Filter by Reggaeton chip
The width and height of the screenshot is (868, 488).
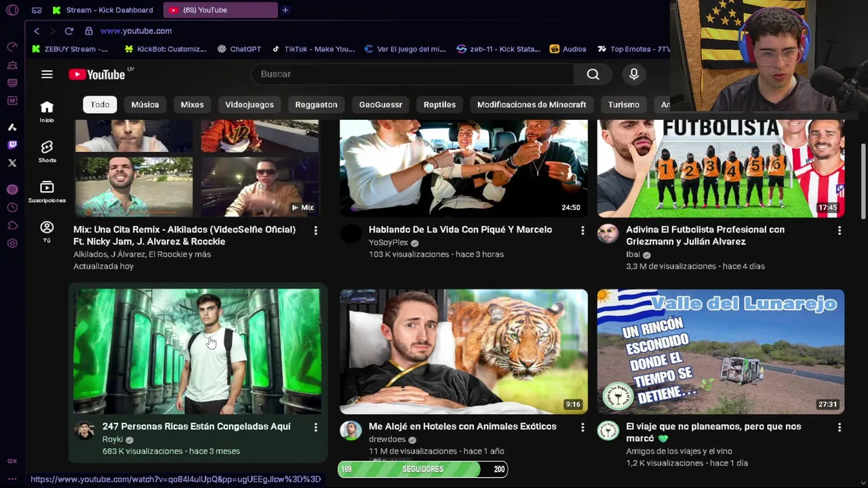[x=316, y=104]
